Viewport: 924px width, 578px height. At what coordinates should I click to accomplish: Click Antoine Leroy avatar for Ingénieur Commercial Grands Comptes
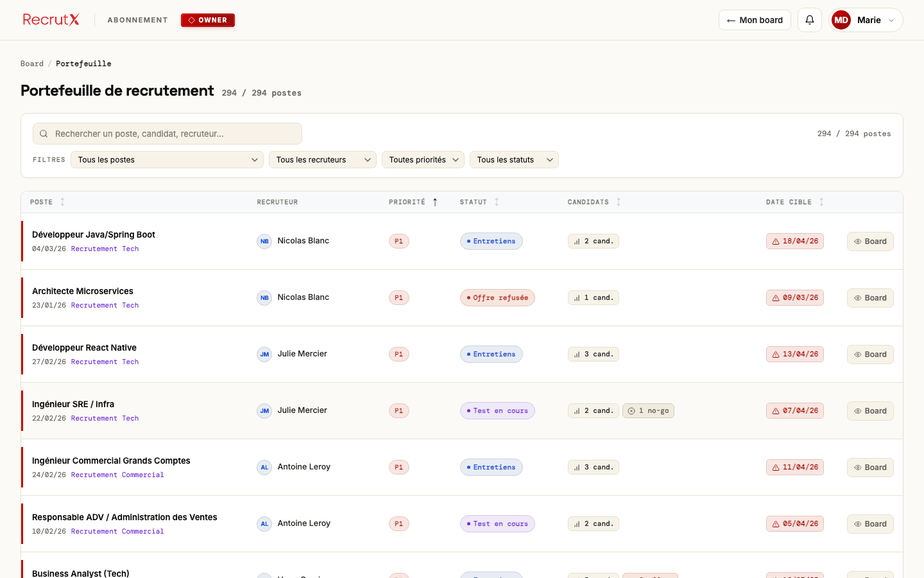[264, 468]
